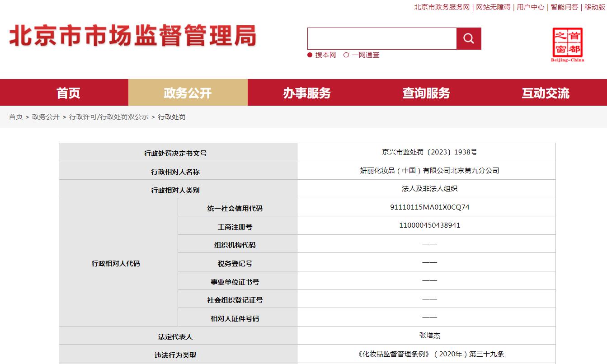Open the 查询服务 navigation tab
The width and height of the screenshot is (607, 364).
point(427,93)
